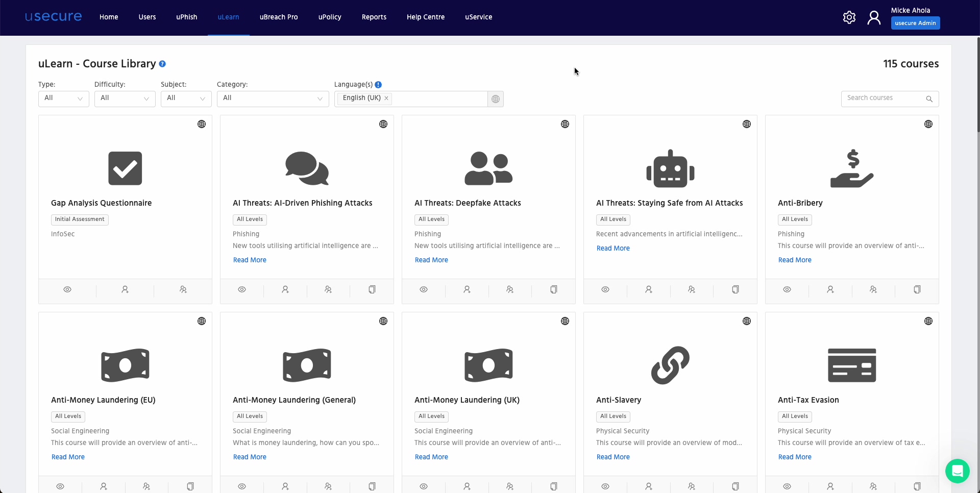Preview Staying Safe from AI Attacks via eye icon

coord(605,290)
